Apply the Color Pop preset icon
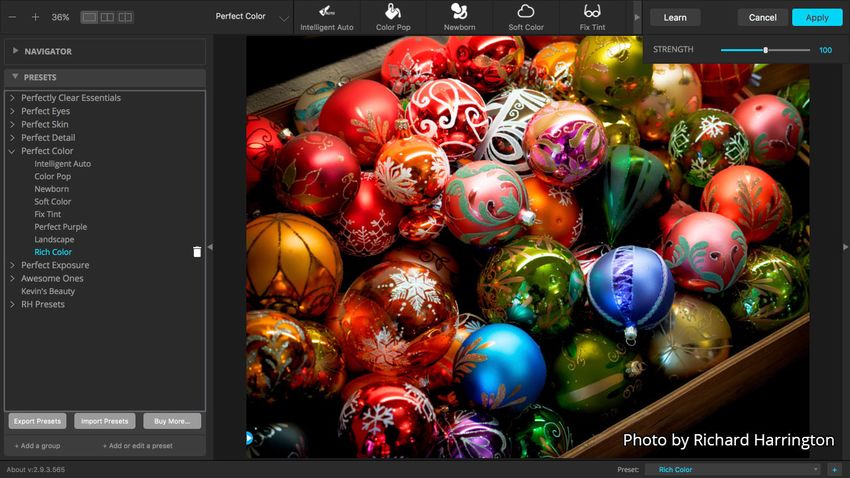 tap(393, 17)
